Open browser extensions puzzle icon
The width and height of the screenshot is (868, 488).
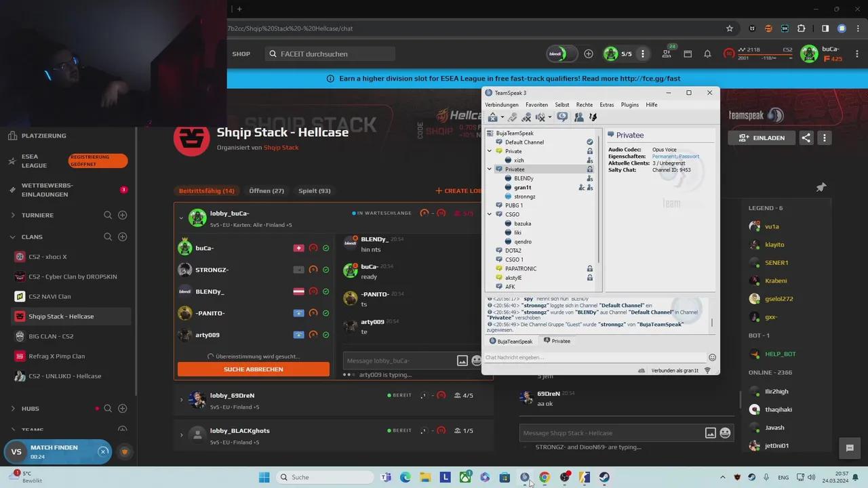(802, 28)
